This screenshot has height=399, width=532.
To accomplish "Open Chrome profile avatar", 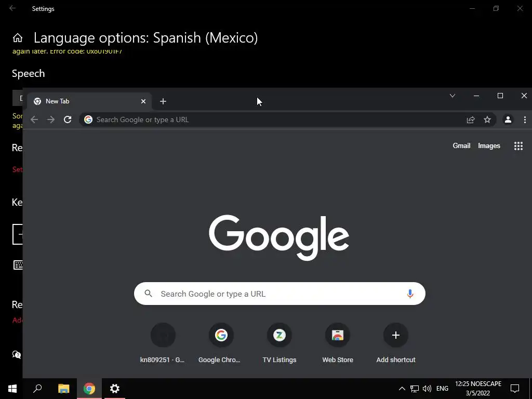I will click(x=508, y=119).
